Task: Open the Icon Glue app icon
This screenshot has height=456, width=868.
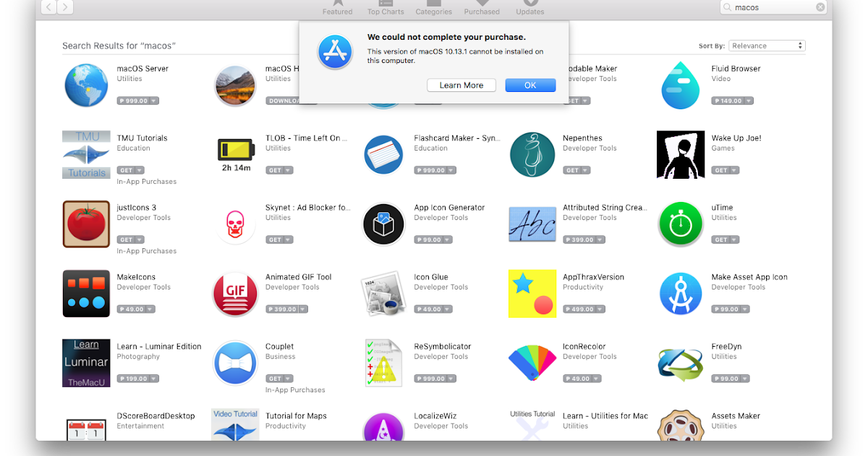Action: point(383,294)
